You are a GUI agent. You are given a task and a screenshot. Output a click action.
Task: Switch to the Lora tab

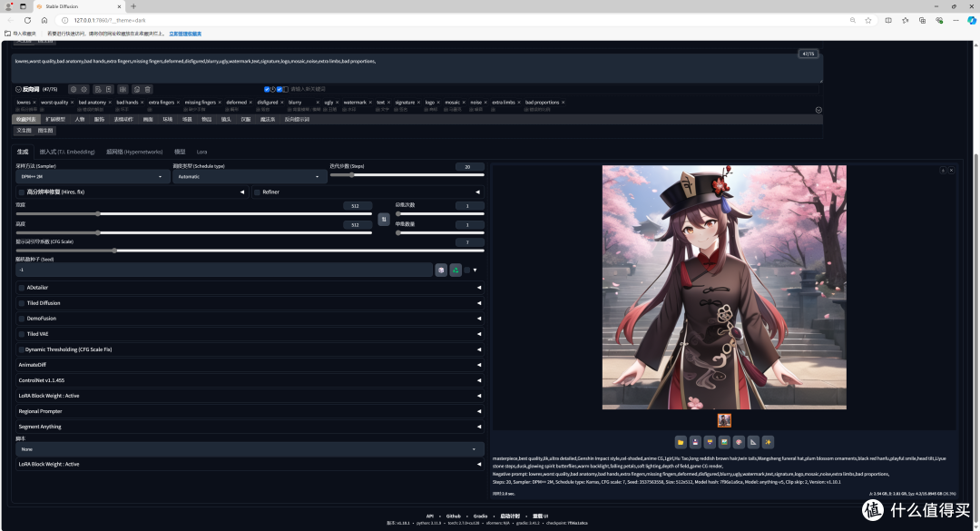201,152
